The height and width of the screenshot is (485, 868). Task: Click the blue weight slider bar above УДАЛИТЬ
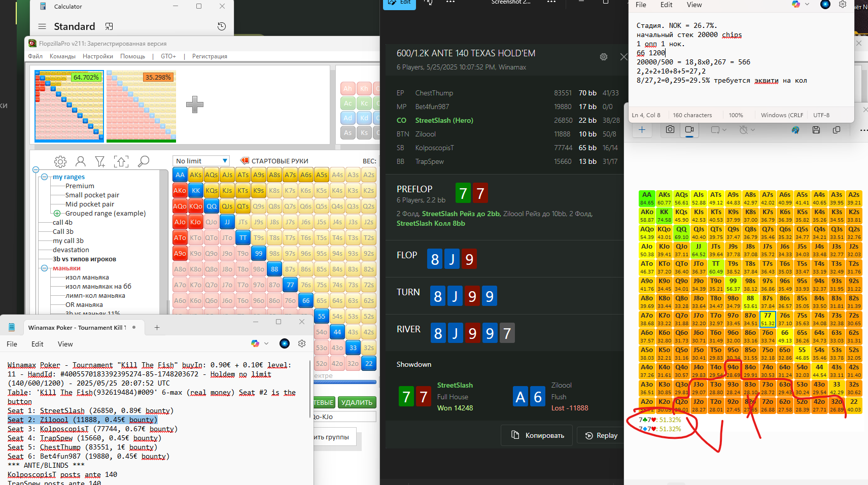345,382
